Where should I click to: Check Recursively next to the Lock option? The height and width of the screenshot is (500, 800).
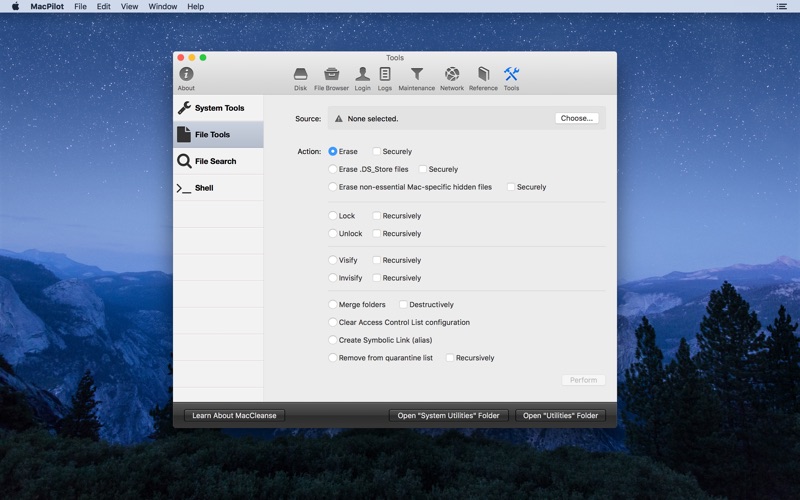coord(377,216)
